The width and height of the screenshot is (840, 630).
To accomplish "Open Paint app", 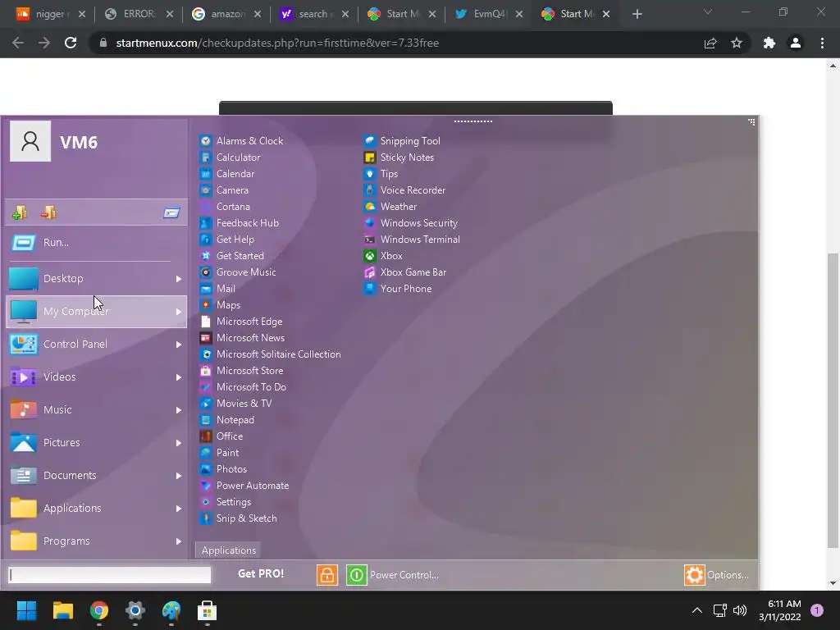I will pyautogui.click(x=220, y=453).
